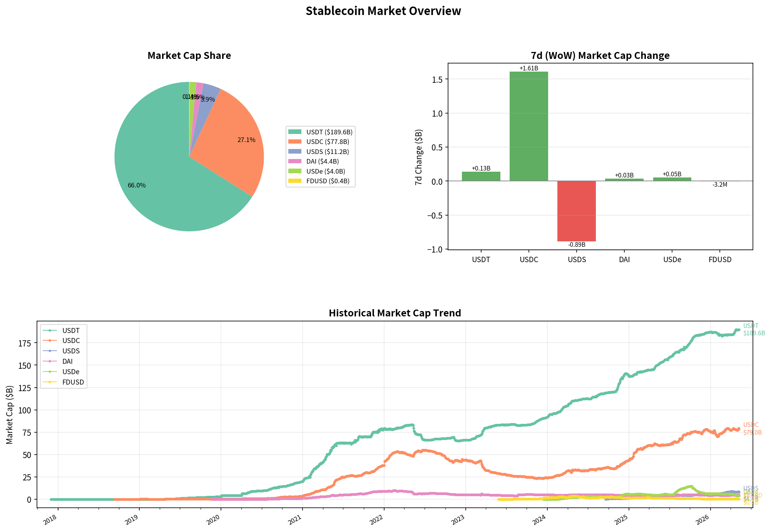Click the FDUSD yellow swatch in pie legend
The width and height of the screenshot is (771, 532).
[295, 181]
